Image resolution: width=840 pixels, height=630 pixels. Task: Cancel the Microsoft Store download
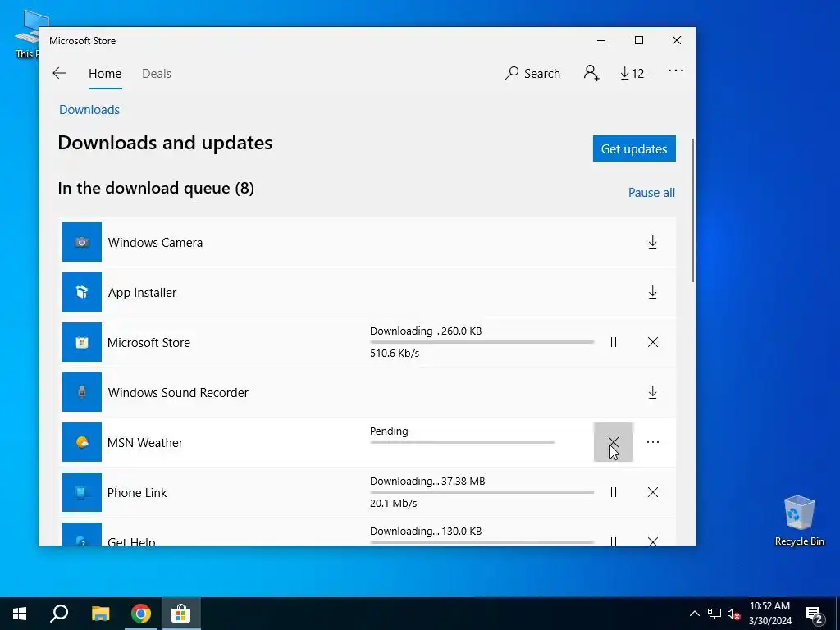pyautogui.click(x=652, y=342)
